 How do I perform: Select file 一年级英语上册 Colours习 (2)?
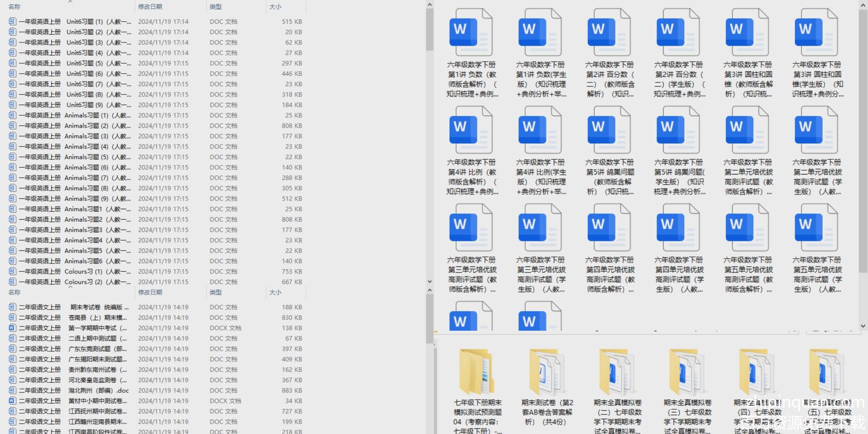(74, 282)
